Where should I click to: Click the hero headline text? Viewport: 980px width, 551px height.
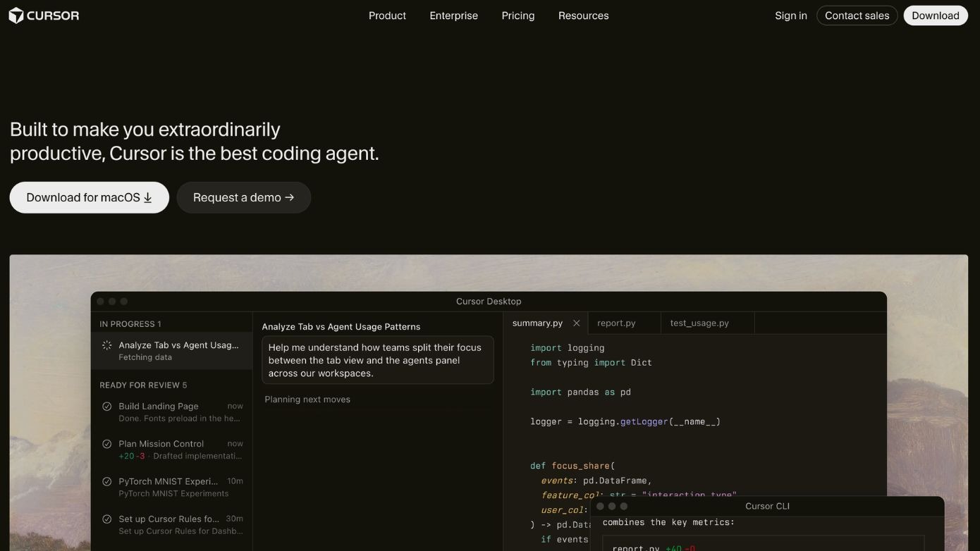pyautogui.click(x=195, y=141)
